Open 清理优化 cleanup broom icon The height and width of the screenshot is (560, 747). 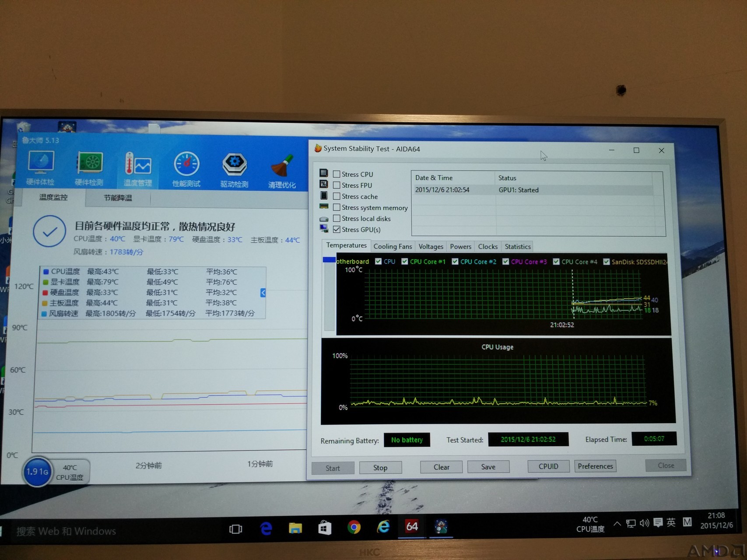(282, 171)
